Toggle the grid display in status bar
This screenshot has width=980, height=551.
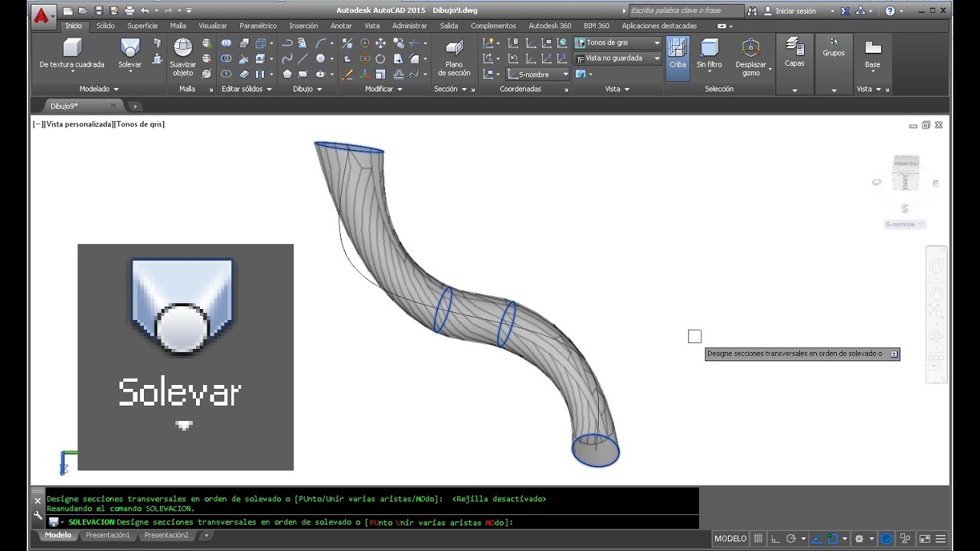[758, 539]
